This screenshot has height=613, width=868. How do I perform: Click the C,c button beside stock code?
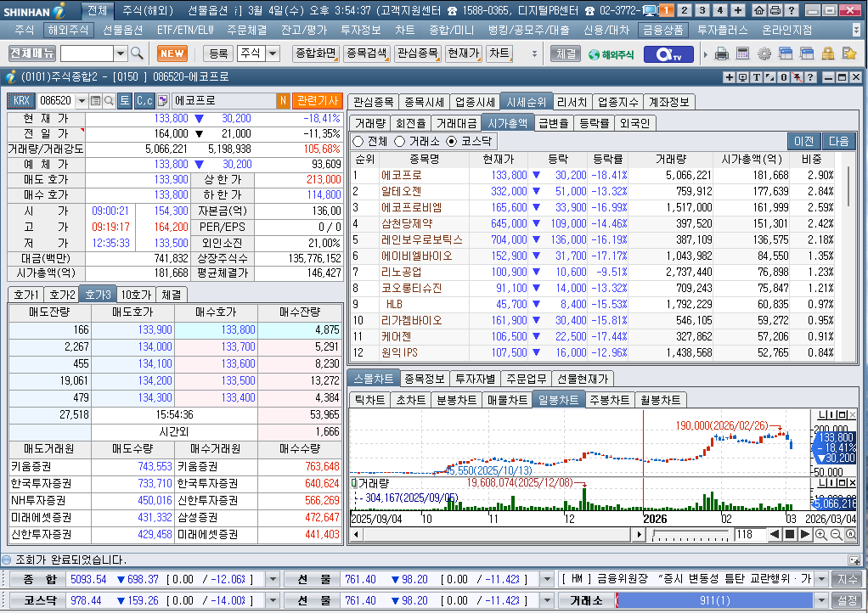pos(144,101)
